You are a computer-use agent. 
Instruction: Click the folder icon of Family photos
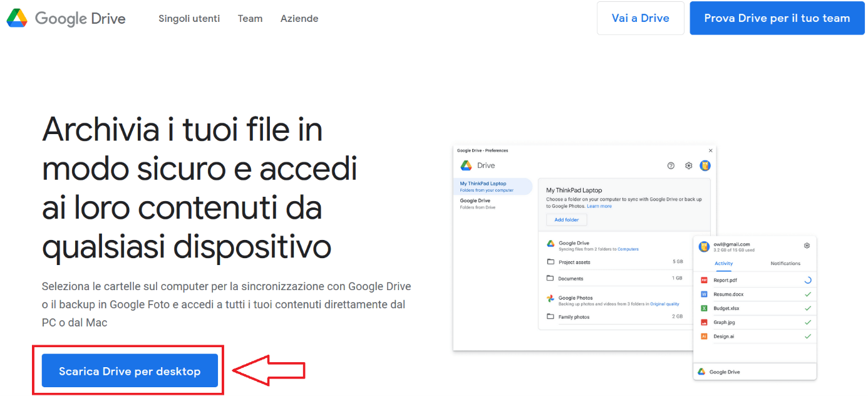coord(550,317)
